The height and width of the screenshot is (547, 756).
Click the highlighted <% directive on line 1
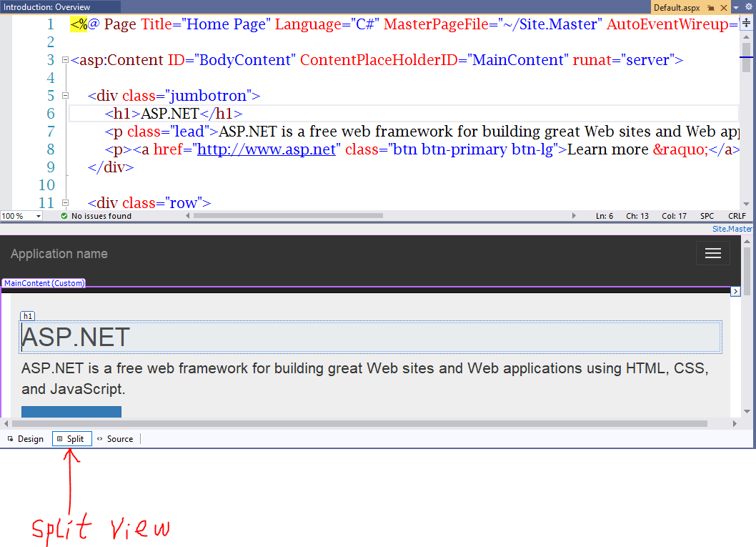tap(79, 24)
